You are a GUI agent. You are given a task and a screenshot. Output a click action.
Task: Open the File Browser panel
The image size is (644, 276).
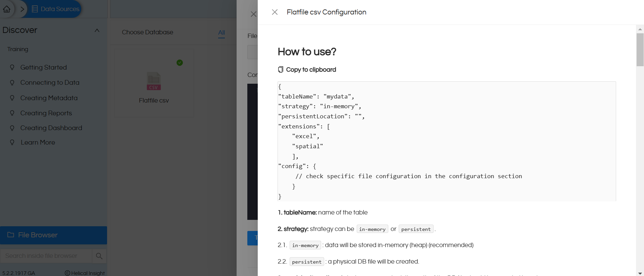pyautogui.click(x=53, y=235)
